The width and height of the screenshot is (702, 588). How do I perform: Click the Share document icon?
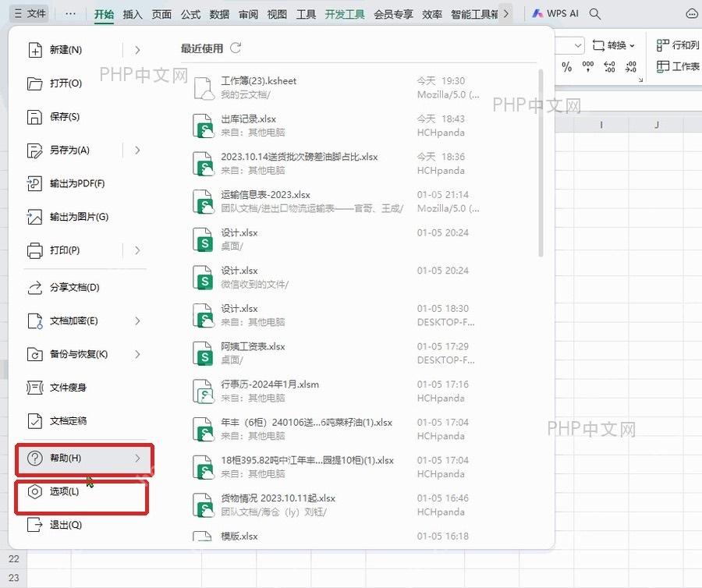[x=35, y=287]
